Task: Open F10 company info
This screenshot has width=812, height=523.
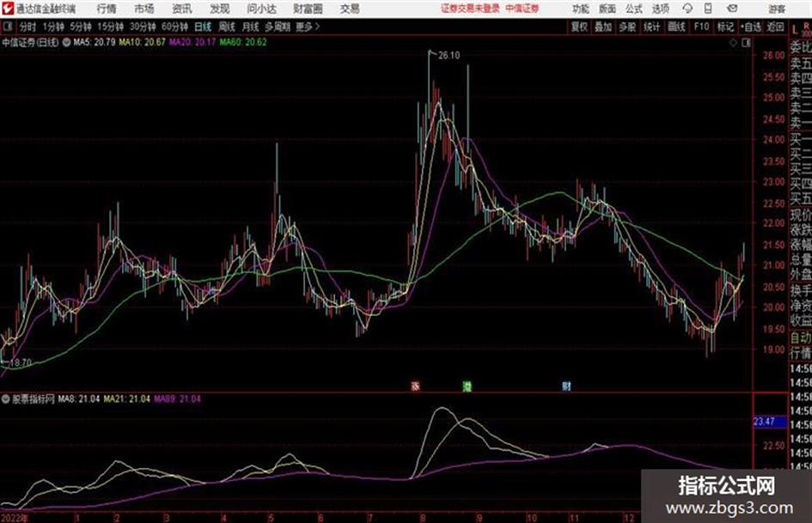Action: tap(701, 27)
